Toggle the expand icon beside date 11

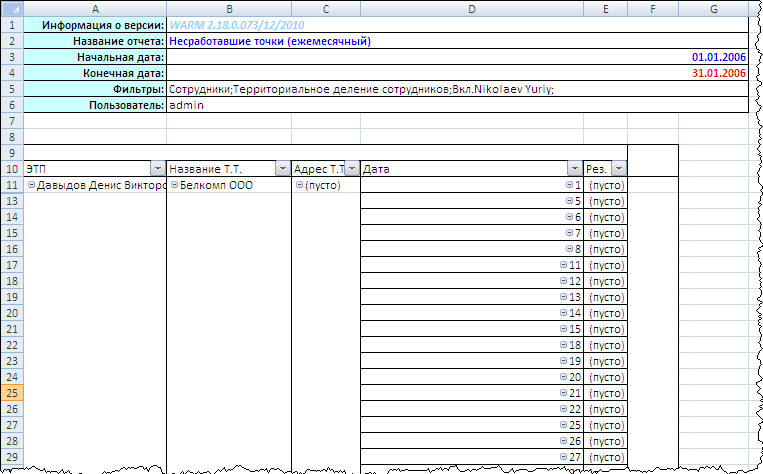pyautogui.click(x=563, y=265)
